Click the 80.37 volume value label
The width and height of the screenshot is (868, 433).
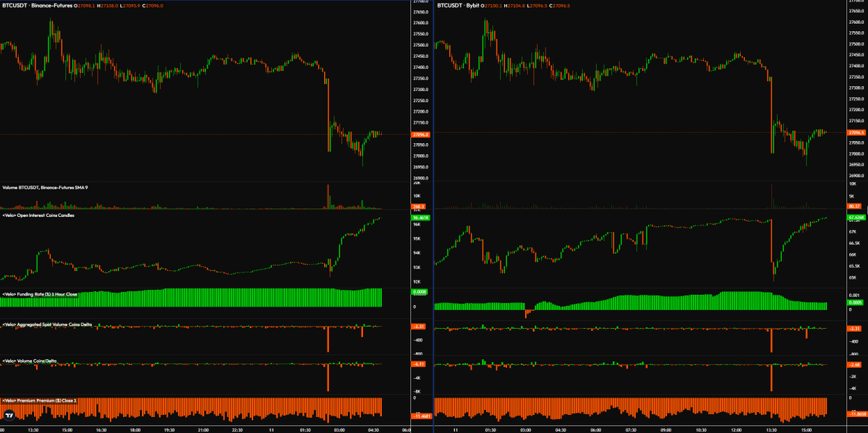click(855, 207)
